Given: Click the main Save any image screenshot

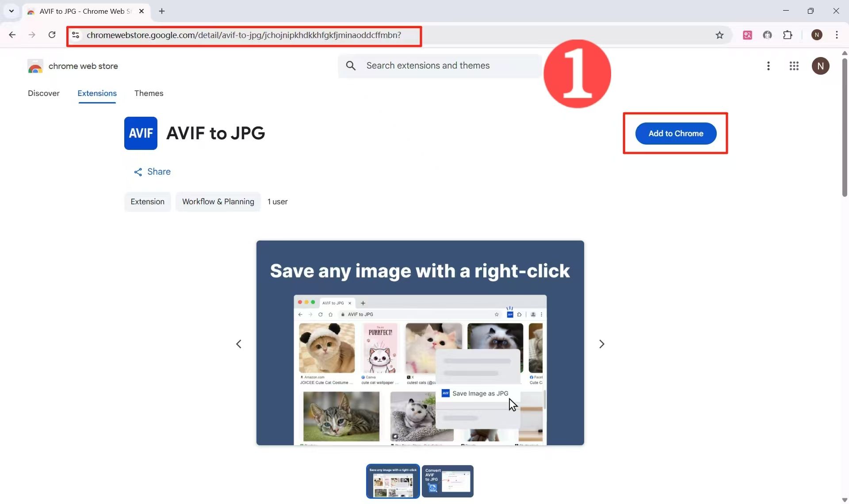Looking at the screenshot, I should [x=420, y=343].
